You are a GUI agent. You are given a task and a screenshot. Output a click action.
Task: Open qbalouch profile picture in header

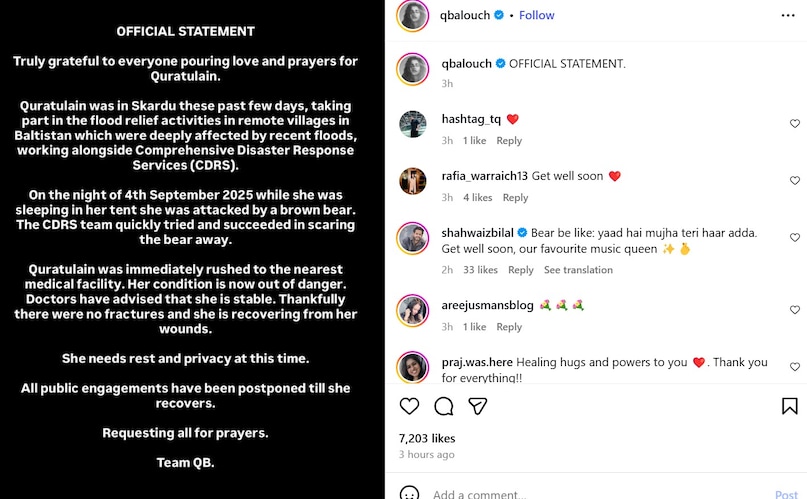click(413, 16)
